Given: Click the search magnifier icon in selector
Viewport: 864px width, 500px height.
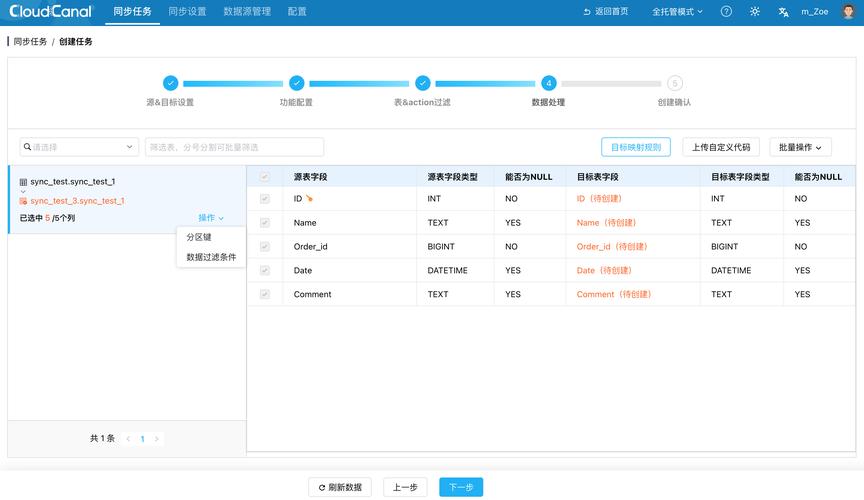Looking at the screenshot, I should pos(27,147).
